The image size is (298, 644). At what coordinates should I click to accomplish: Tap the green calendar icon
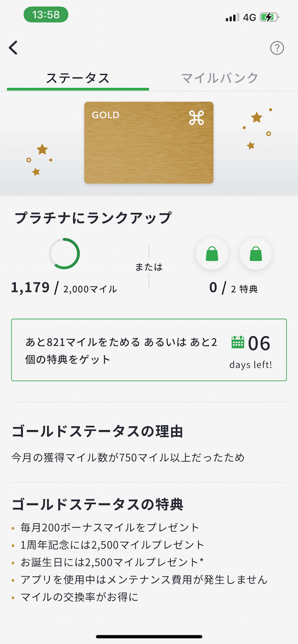click(x=238, y=342)
